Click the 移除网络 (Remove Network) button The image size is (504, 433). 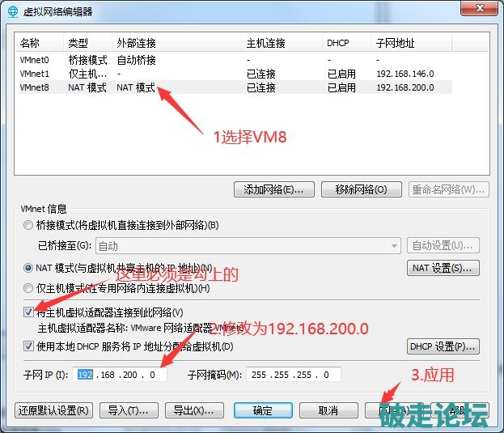(x=361, y=189)
